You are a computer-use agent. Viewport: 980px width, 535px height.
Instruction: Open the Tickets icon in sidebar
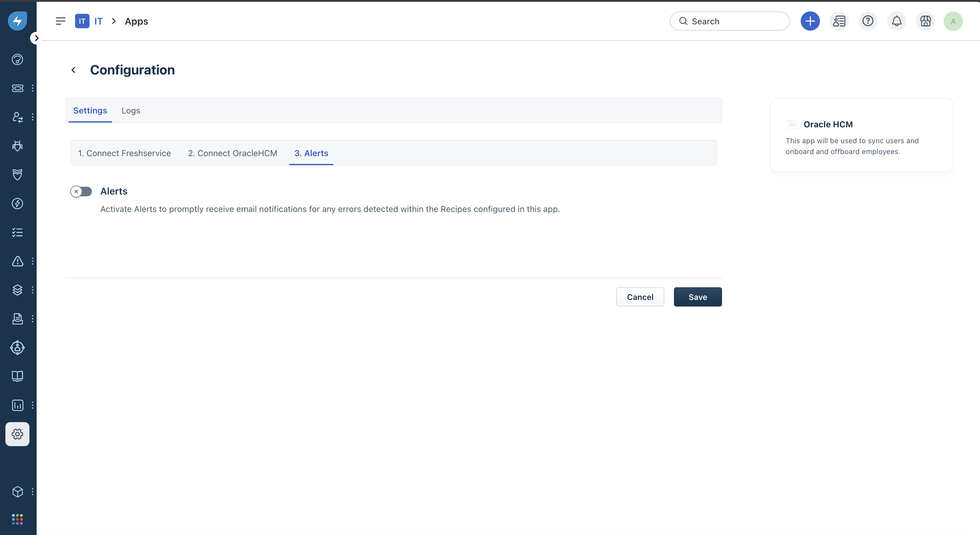click(17, 88)
